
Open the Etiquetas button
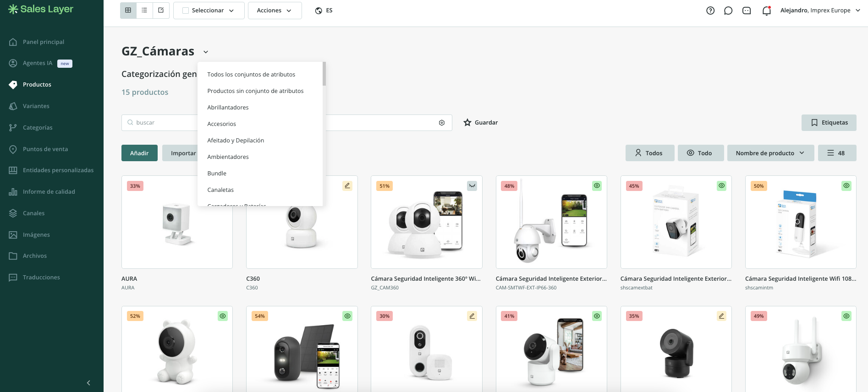(x=829, y=123)
